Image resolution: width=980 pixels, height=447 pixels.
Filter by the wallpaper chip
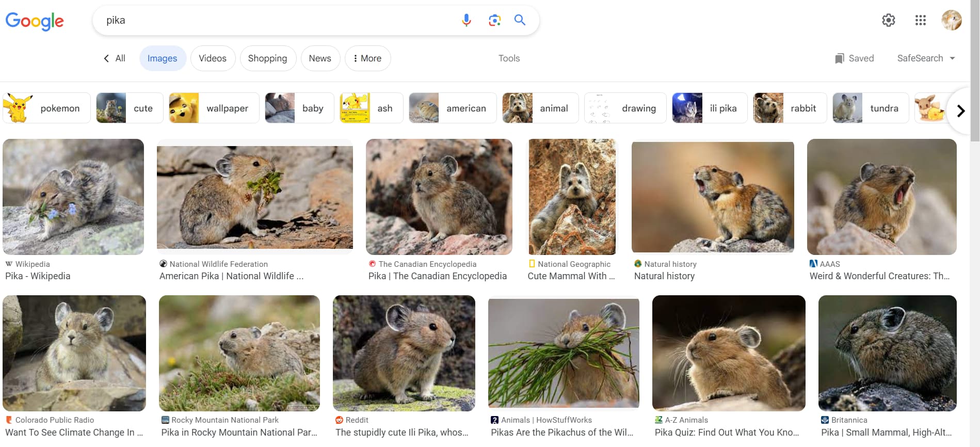[x=214, y=108]
